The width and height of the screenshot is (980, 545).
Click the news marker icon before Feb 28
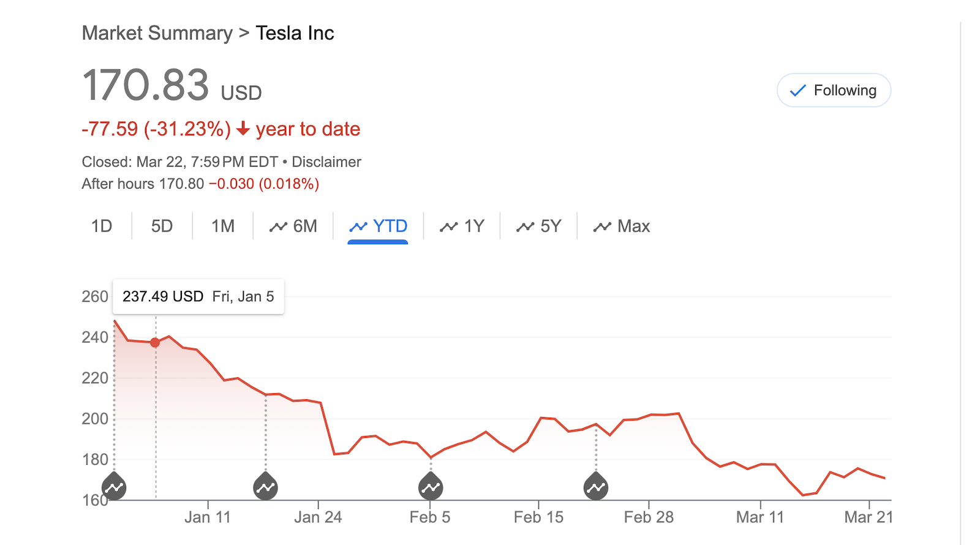click(596, 487)
